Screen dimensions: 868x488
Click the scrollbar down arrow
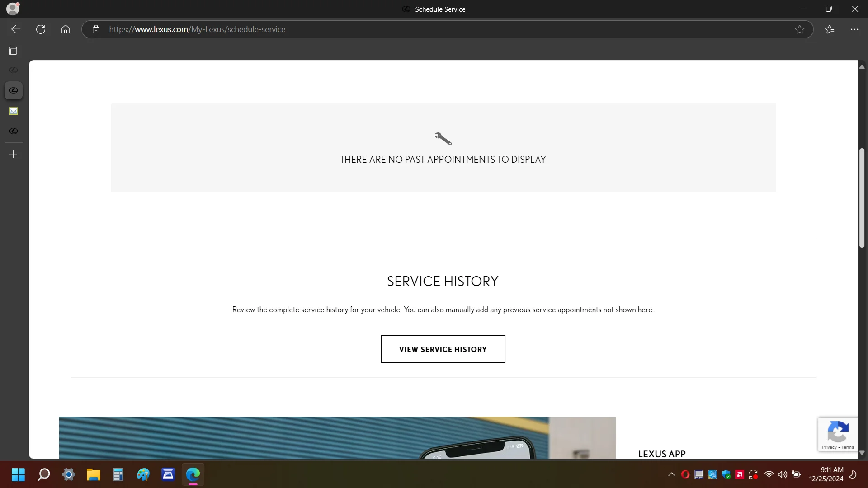[862, 453]
